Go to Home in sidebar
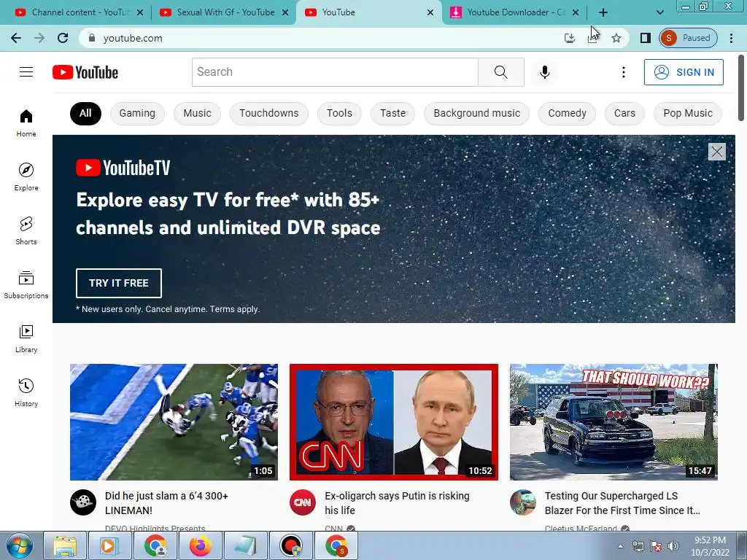This screenshot has height=560, width=747. tap(26, 122)
